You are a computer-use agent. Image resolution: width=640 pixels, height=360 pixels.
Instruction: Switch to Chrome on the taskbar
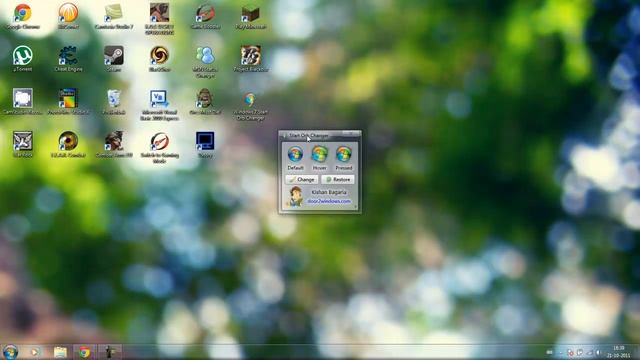point(84,352)
